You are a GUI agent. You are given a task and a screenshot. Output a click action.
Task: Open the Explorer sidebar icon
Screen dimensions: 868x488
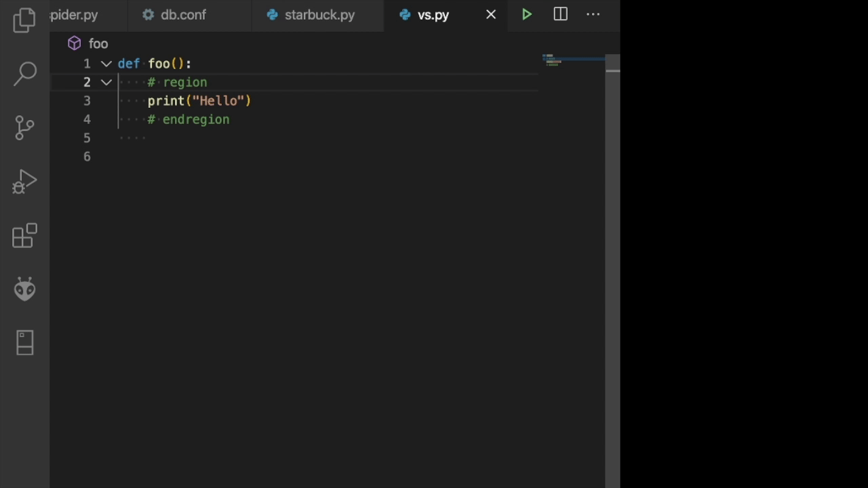(x=24, y=20)
